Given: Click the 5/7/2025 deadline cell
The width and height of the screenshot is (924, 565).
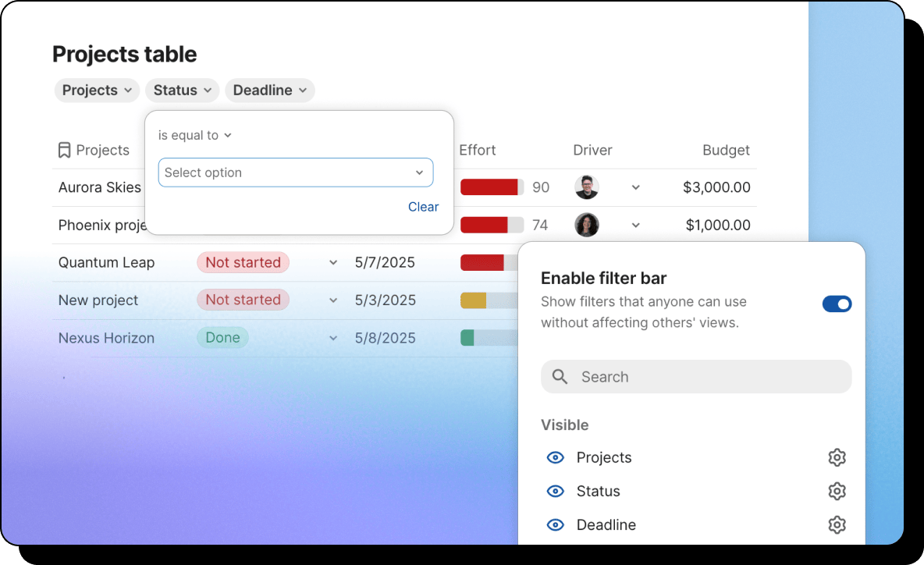Looking at the screenshot, I should tap(385, 262).
